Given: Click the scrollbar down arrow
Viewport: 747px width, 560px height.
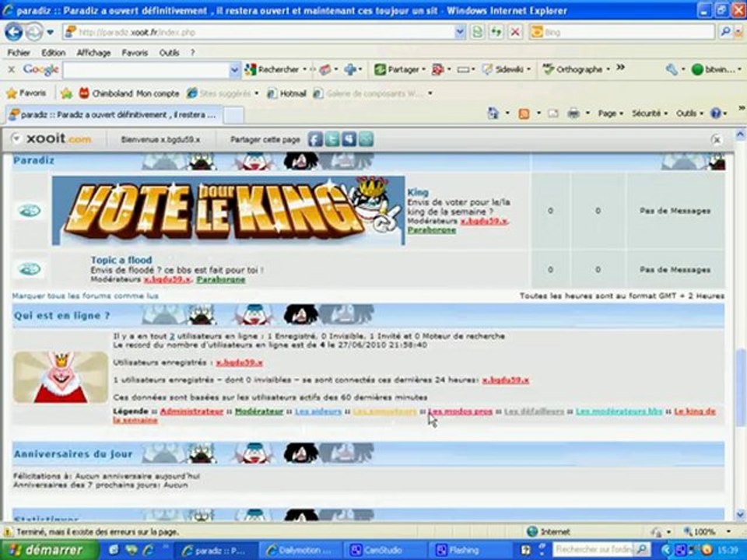Looking at the screenshot, I should pyautogui.click(x=740, y=514).
